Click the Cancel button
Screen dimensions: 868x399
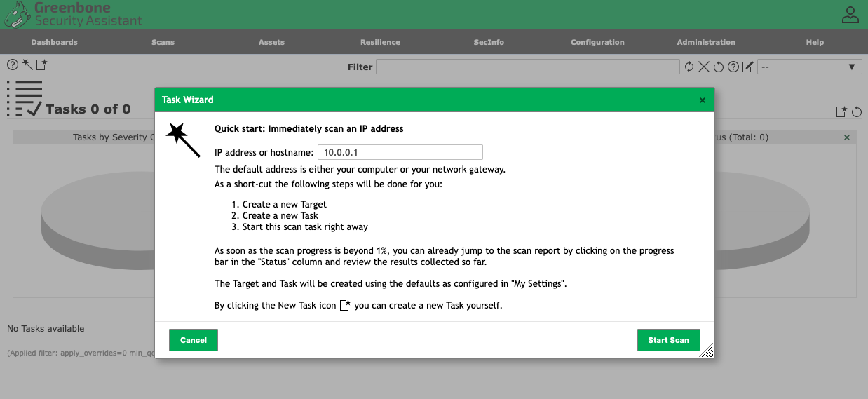[194, 340]
